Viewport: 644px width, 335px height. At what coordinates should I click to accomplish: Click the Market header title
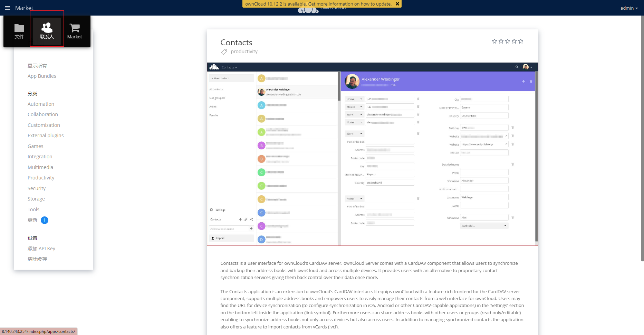coord(24,8)
